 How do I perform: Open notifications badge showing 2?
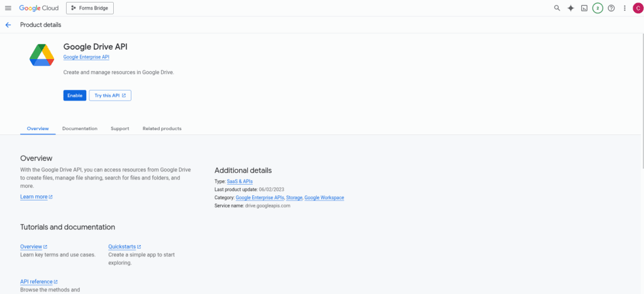(x=597, y=8)
